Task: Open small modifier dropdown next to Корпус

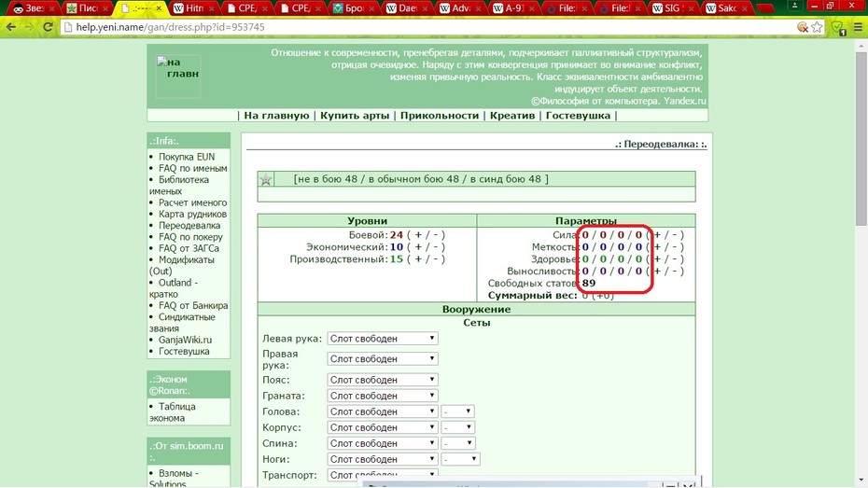Action: point(458,427)
